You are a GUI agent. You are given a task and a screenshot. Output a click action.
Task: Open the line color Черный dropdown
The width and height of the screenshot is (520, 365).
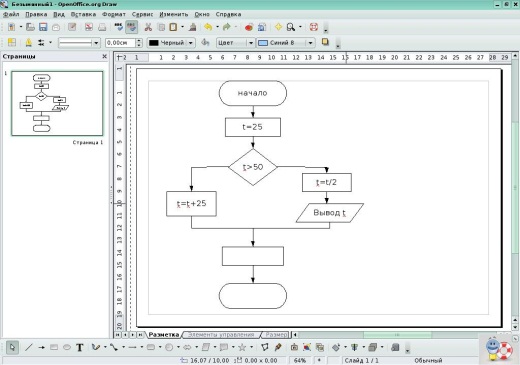pyautogui.click(x=191, y=43)
